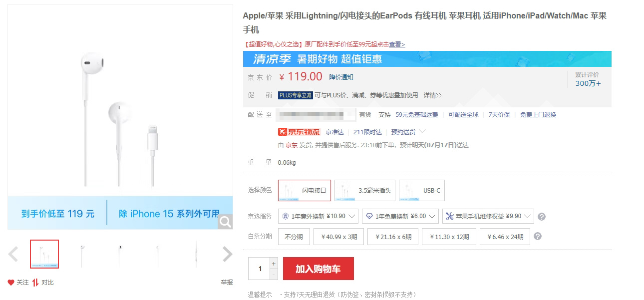Open the 查看> promotion link

pos(397,44)
